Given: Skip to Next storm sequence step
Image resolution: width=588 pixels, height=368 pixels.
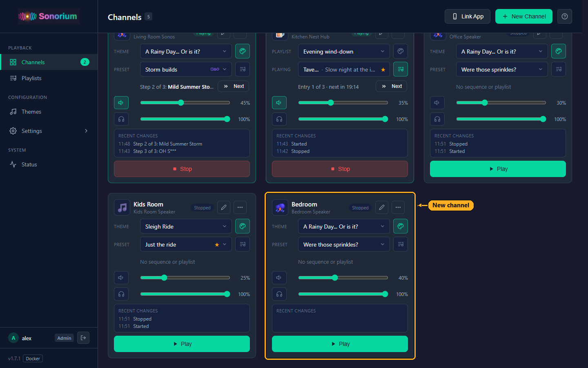Looking at the screenshot, I should click(x=234, y=86).
